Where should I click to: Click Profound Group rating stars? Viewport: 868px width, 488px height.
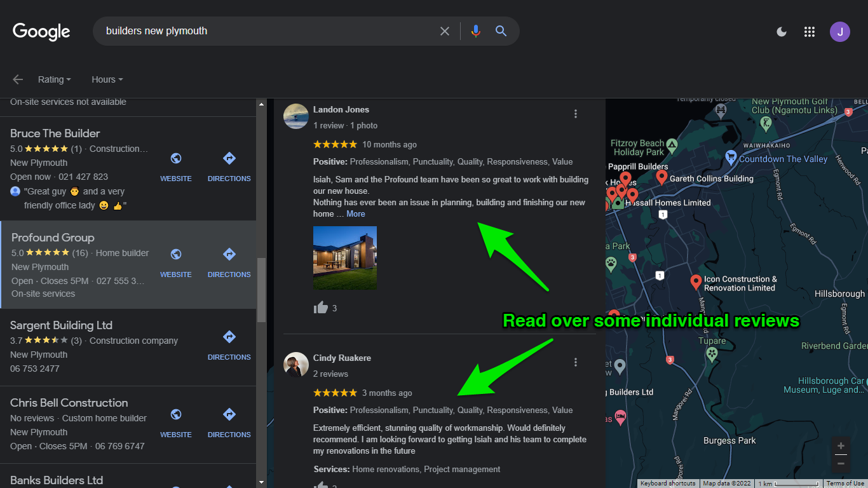pos(48,253)
